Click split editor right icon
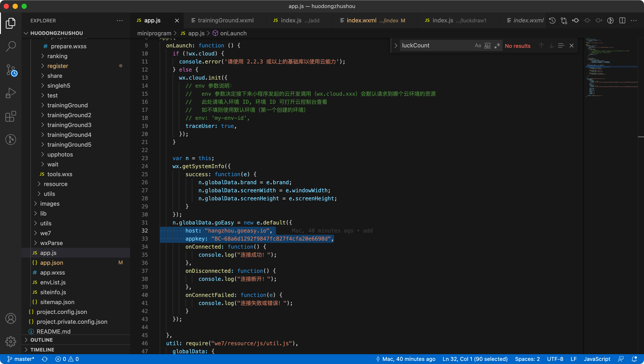 622,21
